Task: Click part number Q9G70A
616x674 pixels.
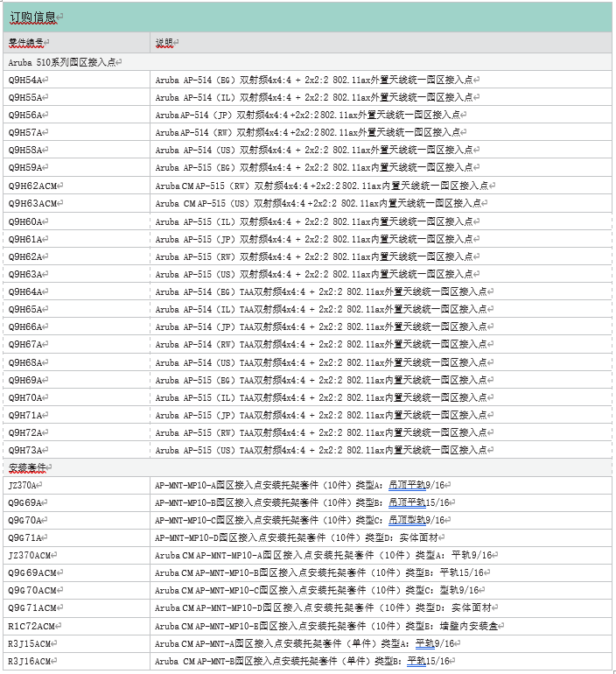Action: [24, 521]
